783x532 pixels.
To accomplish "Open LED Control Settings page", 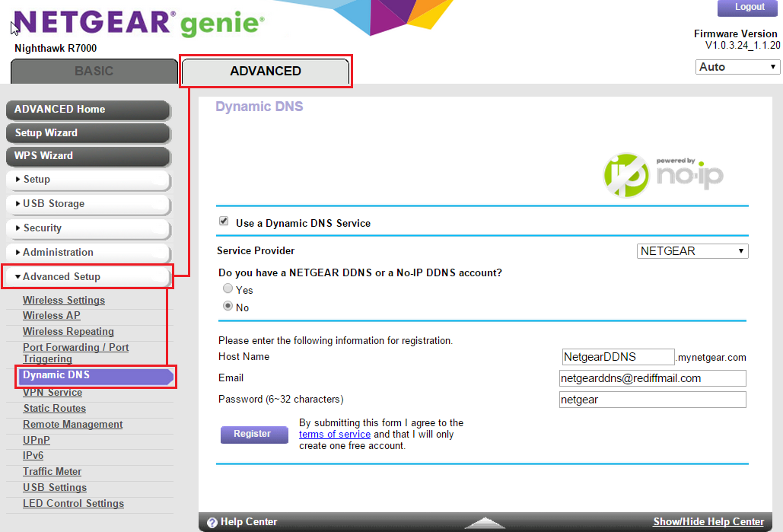I will (x=73, y=504).
